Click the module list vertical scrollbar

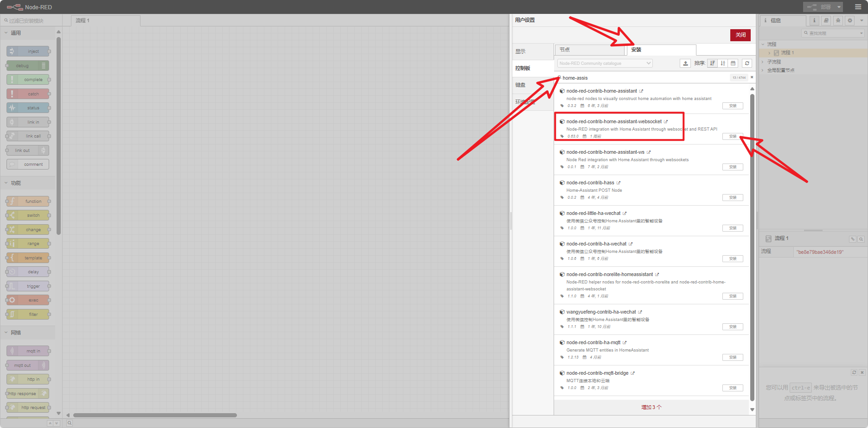click(x=752, y=248)
